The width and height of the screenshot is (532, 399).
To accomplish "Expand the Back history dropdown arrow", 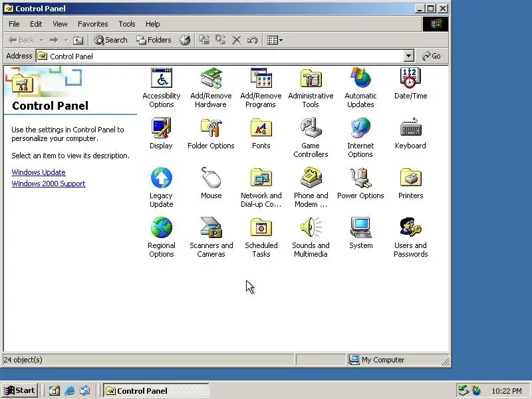I will pyautogui.click(x=41, y=41).
